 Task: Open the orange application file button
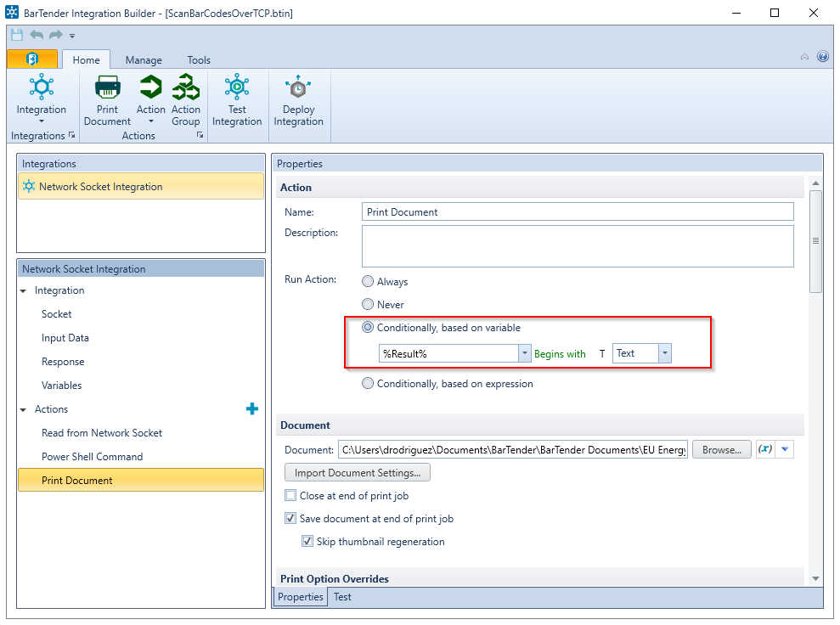point(32,59)
